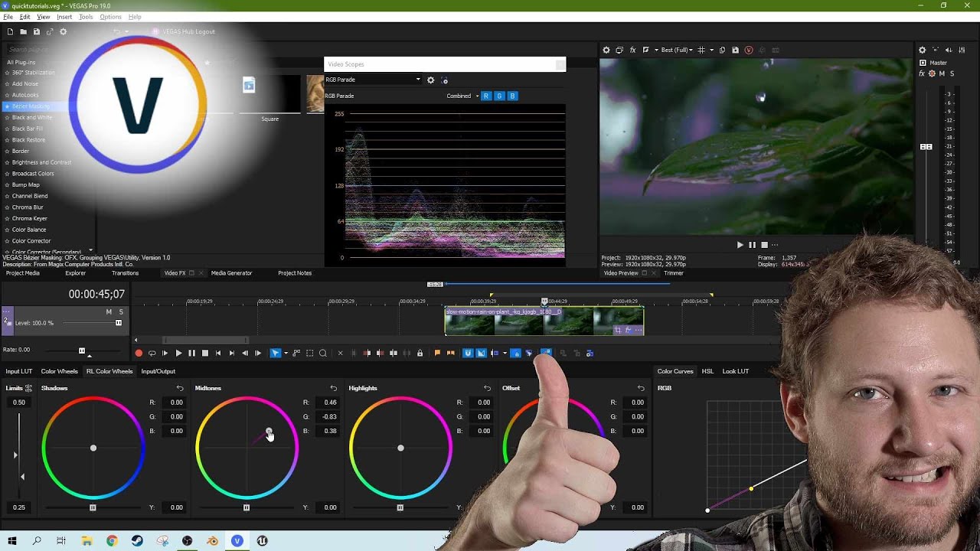Click the Split event icon

point(394,353)
